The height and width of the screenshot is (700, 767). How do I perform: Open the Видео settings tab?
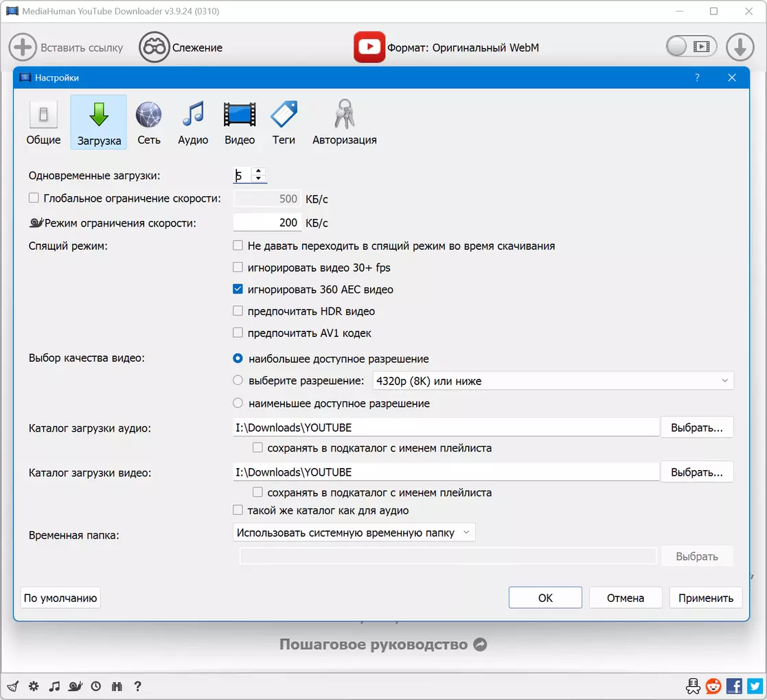(240, 122)
